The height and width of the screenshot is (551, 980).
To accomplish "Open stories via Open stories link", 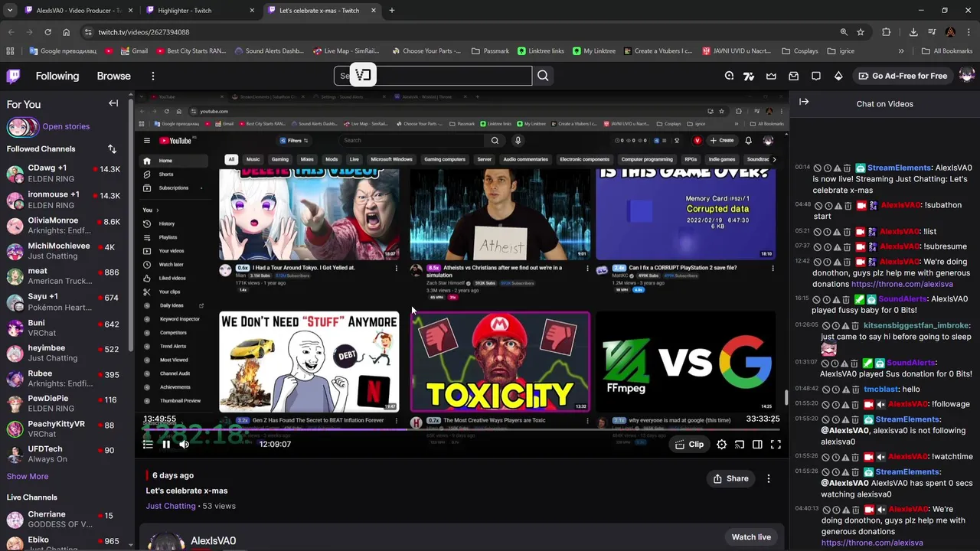I will point(66,126).
